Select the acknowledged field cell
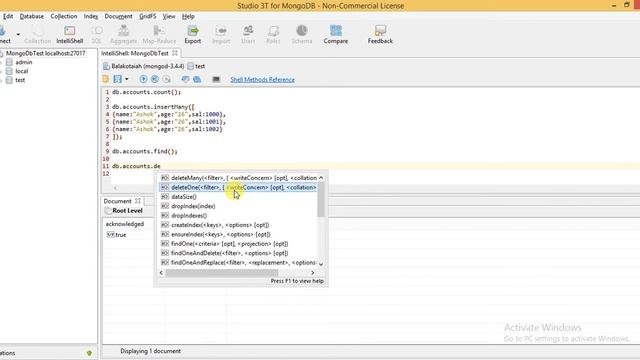Screen dimensions: 640x360 click(125, 224)
